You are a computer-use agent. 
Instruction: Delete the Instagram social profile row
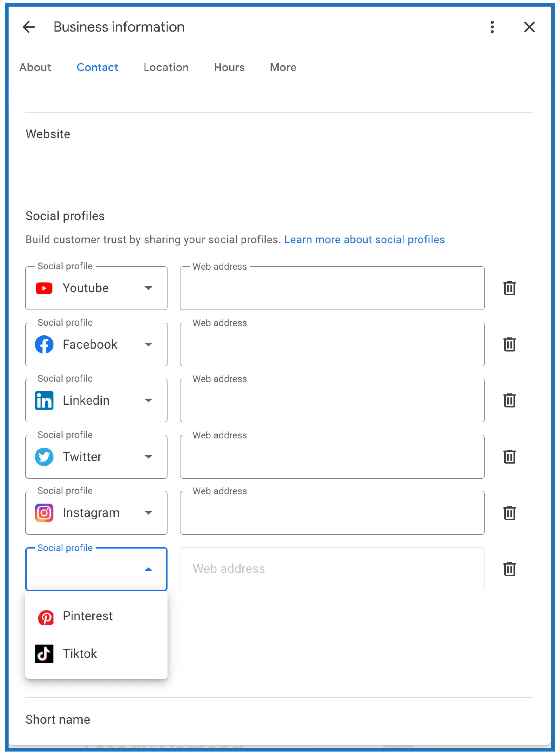[509, 513]
